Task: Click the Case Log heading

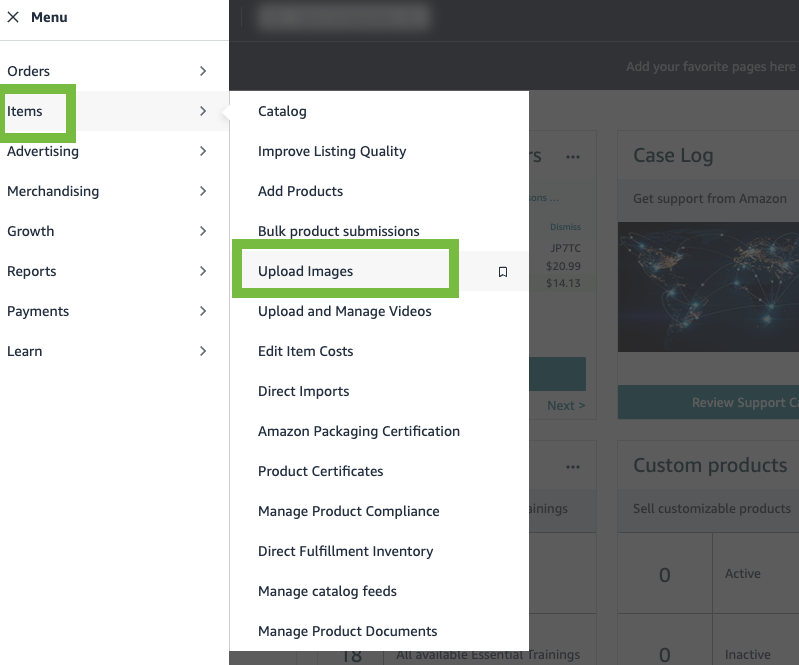Action: [673, 155]
